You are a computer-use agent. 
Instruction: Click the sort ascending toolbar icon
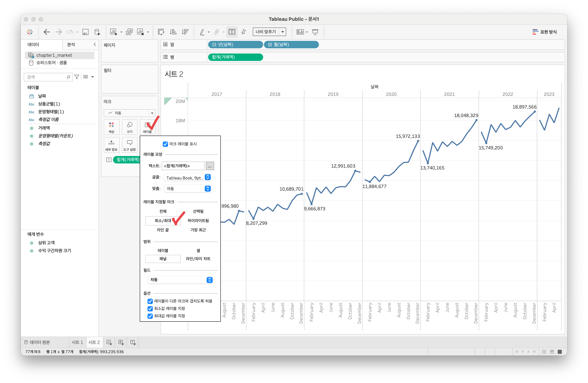[173, 32]
